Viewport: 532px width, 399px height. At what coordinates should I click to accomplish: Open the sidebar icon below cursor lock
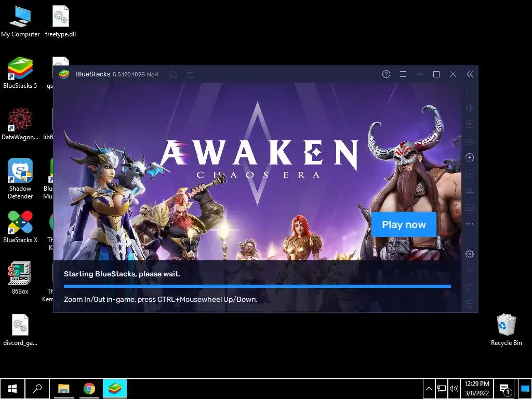470,141
